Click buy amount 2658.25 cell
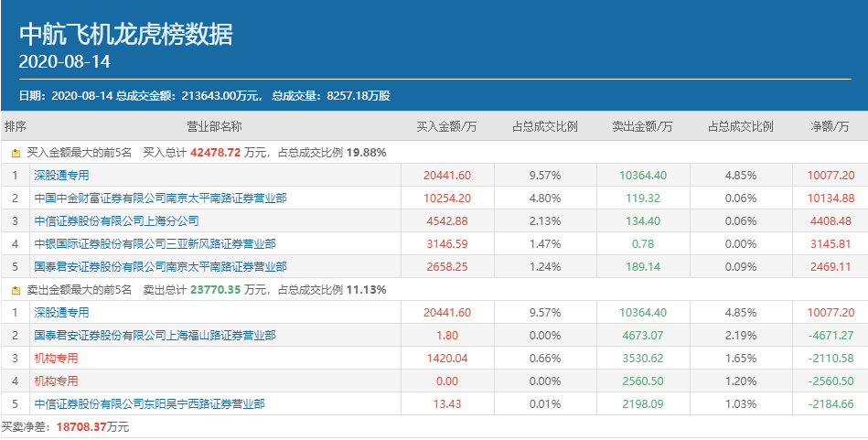868x440 pixels. [447, 267]
